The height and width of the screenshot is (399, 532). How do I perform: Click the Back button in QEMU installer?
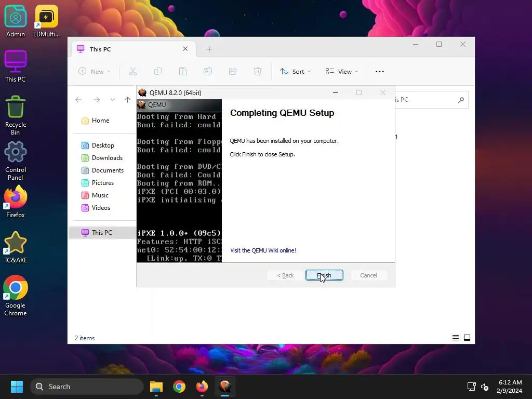[285, 275]
